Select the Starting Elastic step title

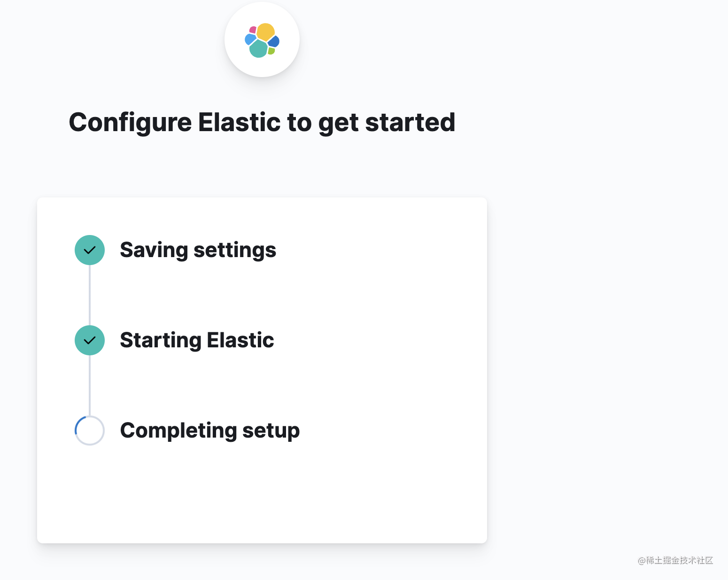[x=197, y=340]
